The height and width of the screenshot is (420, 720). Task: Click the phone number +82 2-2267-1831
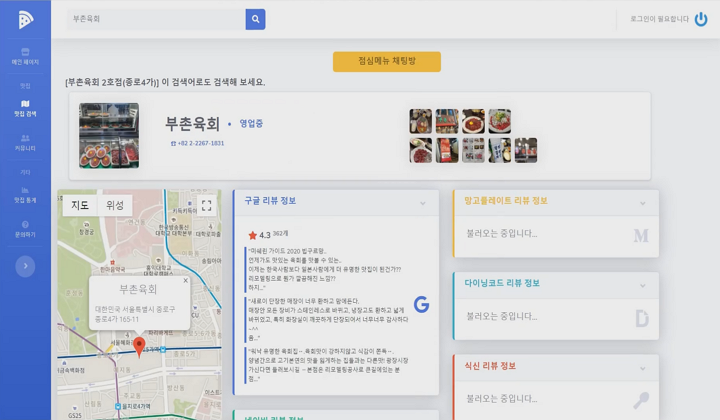click(197, 143)
